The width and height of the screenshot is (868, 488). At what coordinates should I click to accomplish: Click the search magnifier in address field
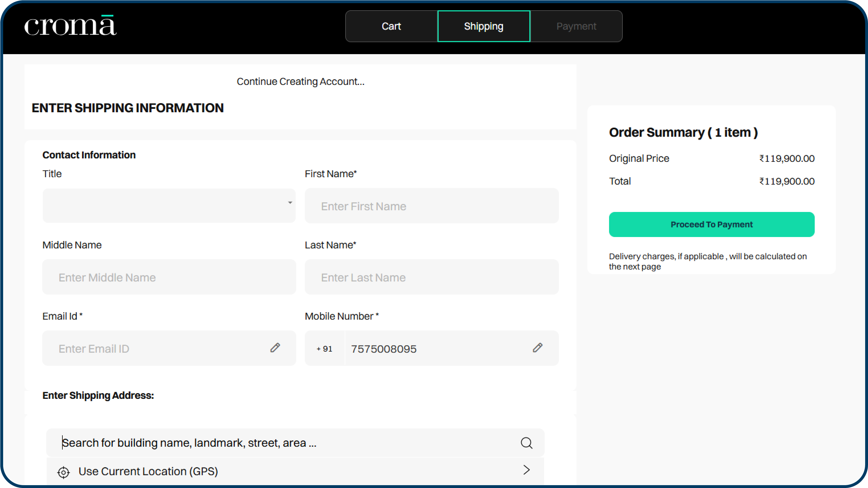527,443
